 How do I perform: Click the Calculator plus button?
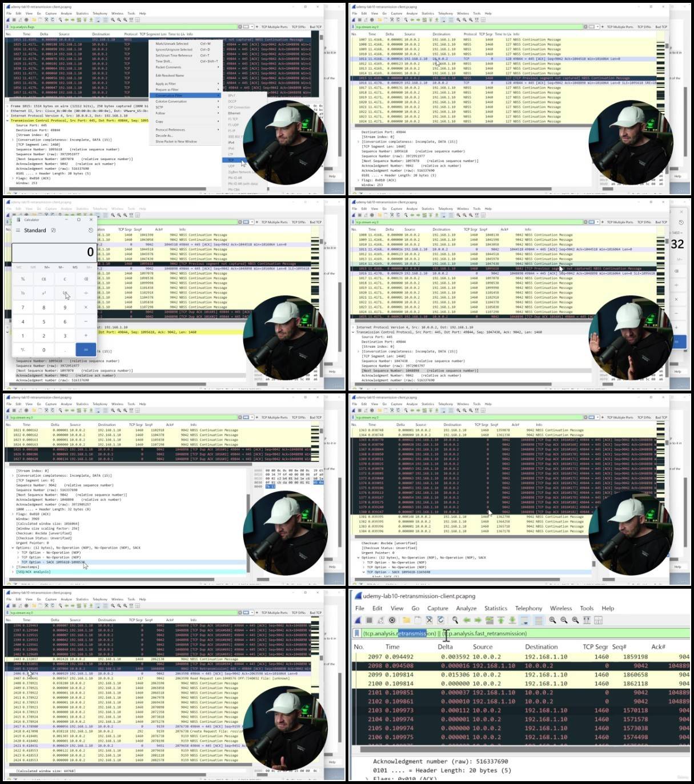coord(86,335)
